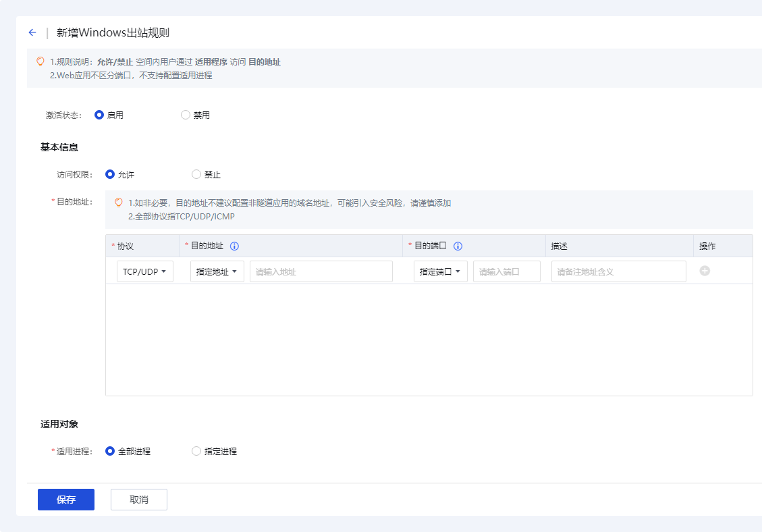Click the 请备注地址含义 description field
The image size is (762, 532).
tap(618, 271)
